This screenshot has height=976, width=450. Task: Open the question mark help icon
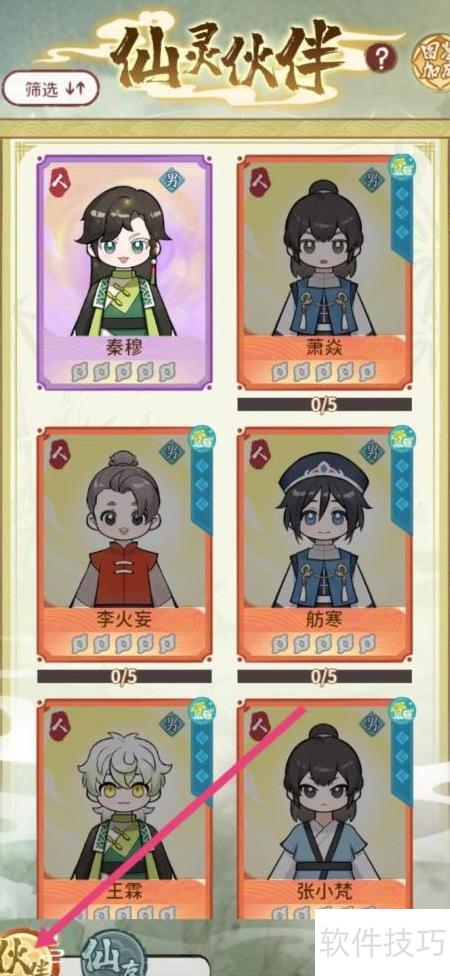(381, 59)
